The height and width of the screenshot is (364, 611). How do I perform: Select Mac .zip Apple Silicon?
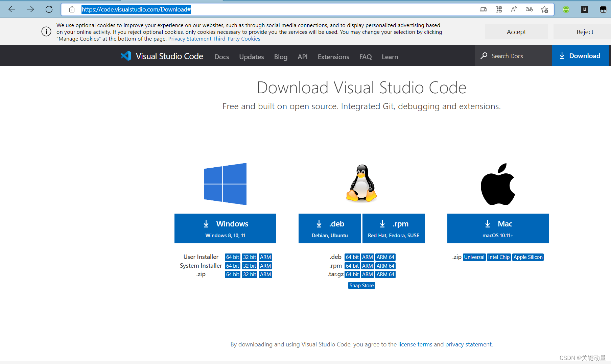[528, 257]
